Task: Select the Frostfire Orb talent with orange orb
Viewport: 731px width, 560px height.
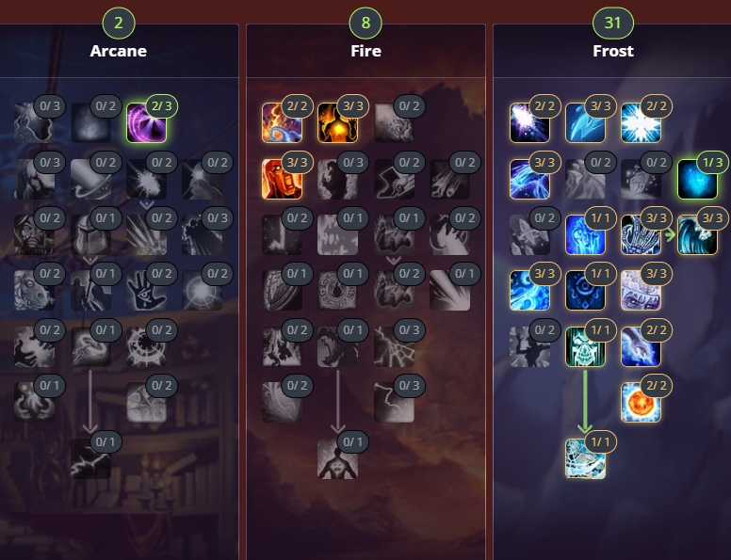Action: 641,403
